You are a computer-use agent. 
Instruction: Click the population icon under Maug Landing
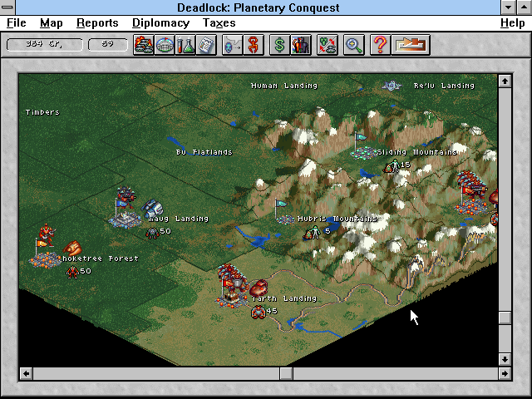pos(152,233)
